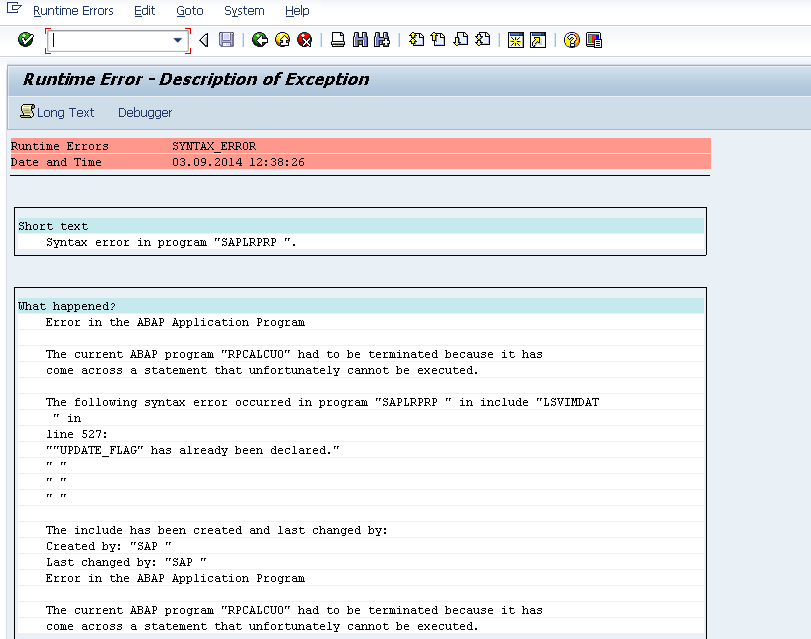Open the Goto menu
Screen dimensions: 811x639
pos(190,11)
